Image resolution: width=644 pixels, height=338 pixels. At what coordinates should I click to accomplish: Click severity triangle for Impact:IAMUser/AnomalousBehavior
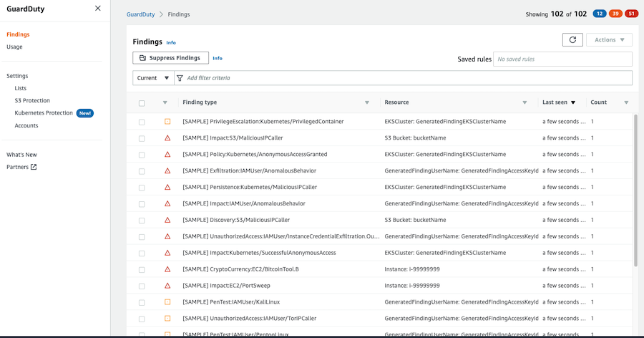coord(167,203)
